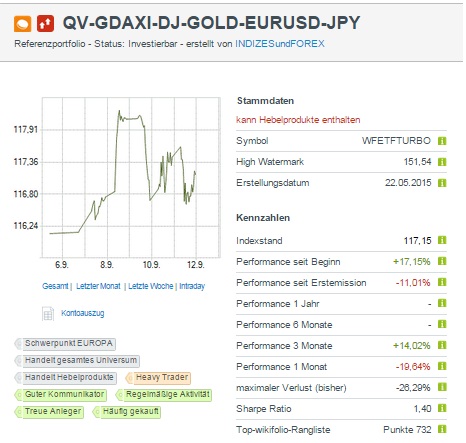
Task: Click the creation date 22.05.2015
Action: click(x=408, y=183)
